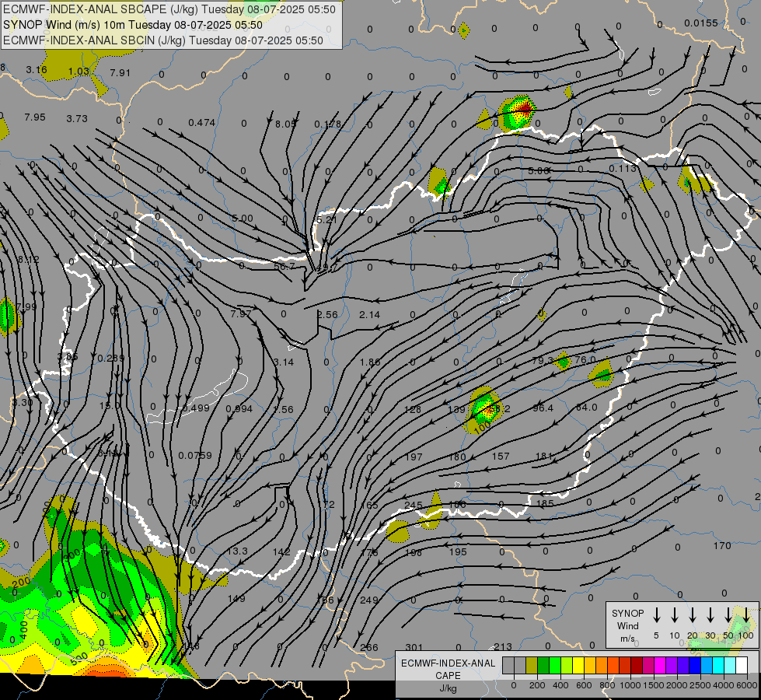This screenshot has height=700, width=761.
Task: Click the 1.86 map value
Action: tap(370, 362)
